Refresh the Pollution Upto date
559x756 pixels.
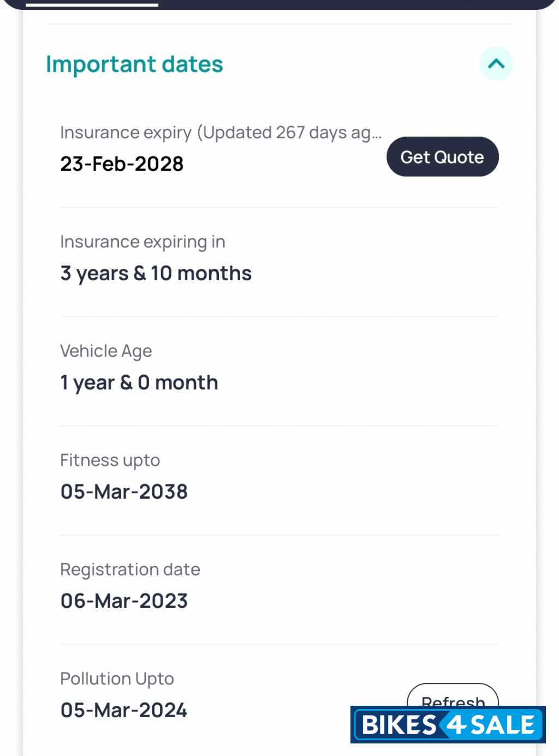[x=453, y=695]
